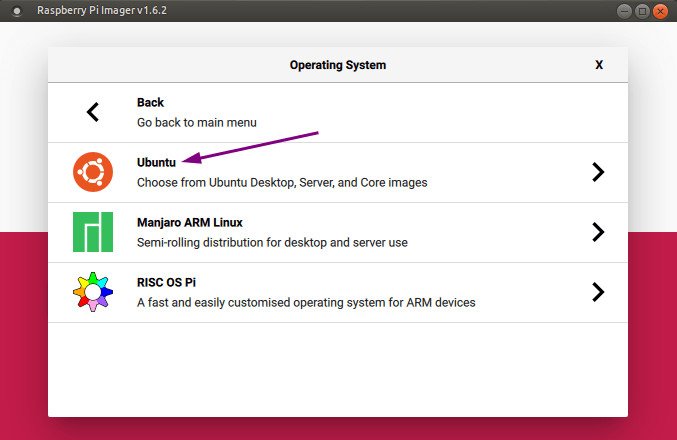Minimize the Raspberry Pi Imager window
Image resolution: width=677 pixels, height=440 pixels.
[625, 11]
